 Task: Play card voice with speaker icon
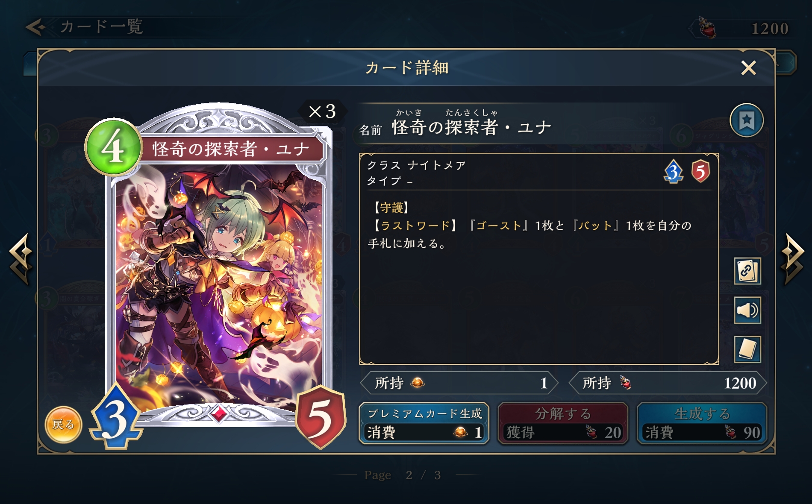(747, 310)
